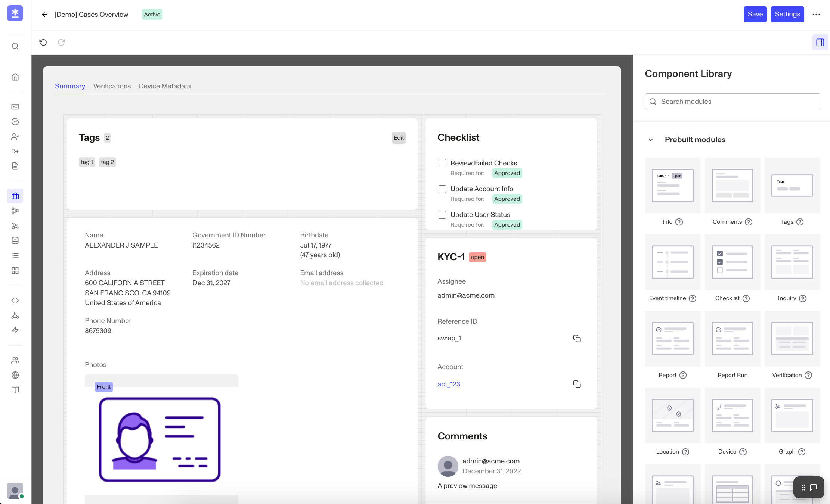Click the tag 2 chip

107,162
